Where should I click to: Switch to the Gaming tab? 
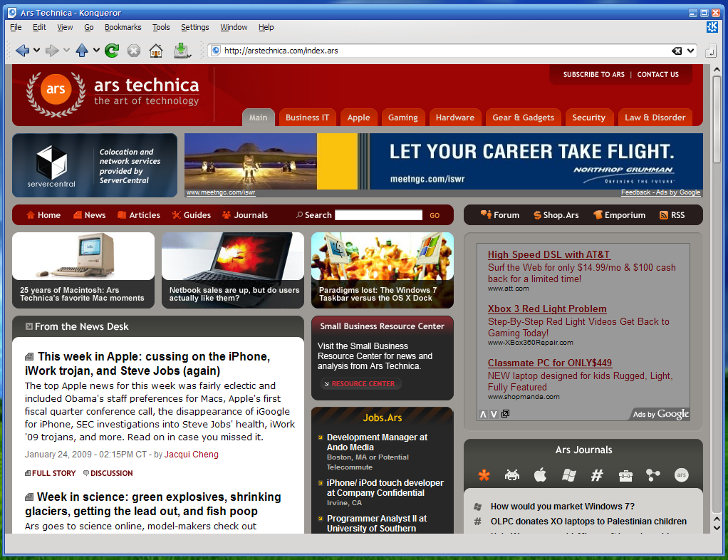point(402,118)
